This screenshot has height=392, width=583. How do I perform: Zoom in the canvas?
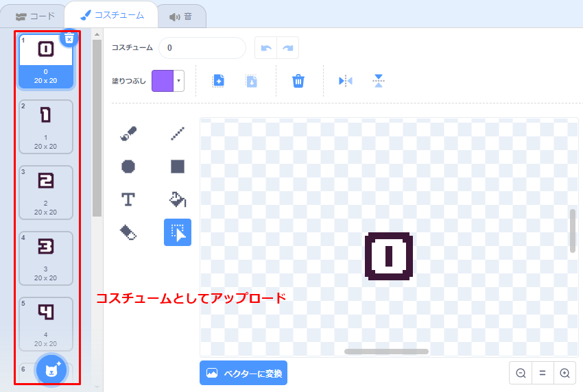tap(564, 373)
